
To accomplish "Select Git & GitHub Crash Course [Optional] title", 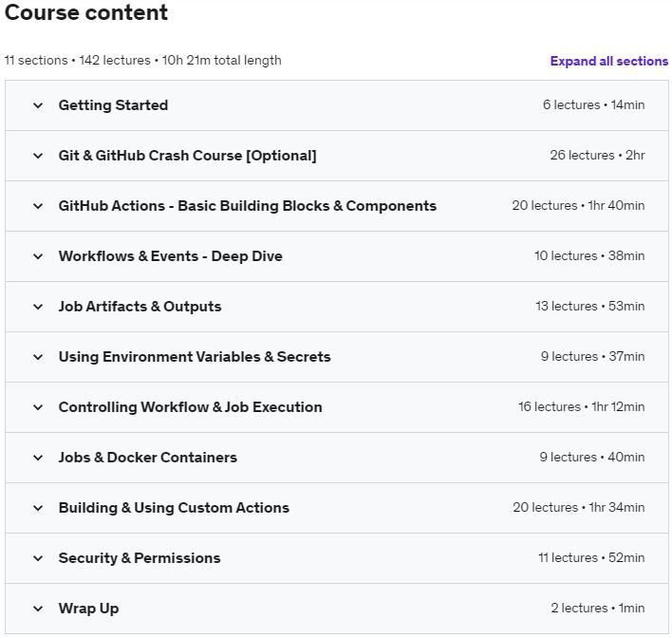I will click(x=187, y=156).
